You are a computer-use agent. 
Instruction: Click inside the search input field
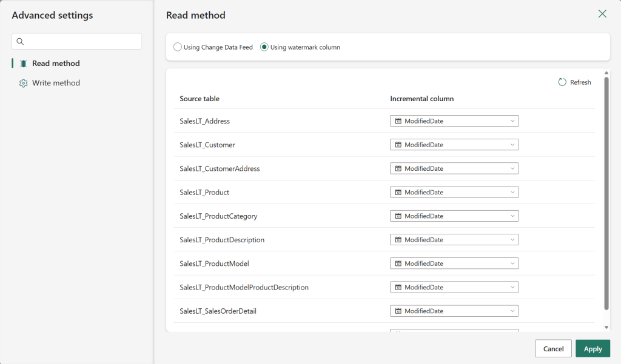point(76,41)
